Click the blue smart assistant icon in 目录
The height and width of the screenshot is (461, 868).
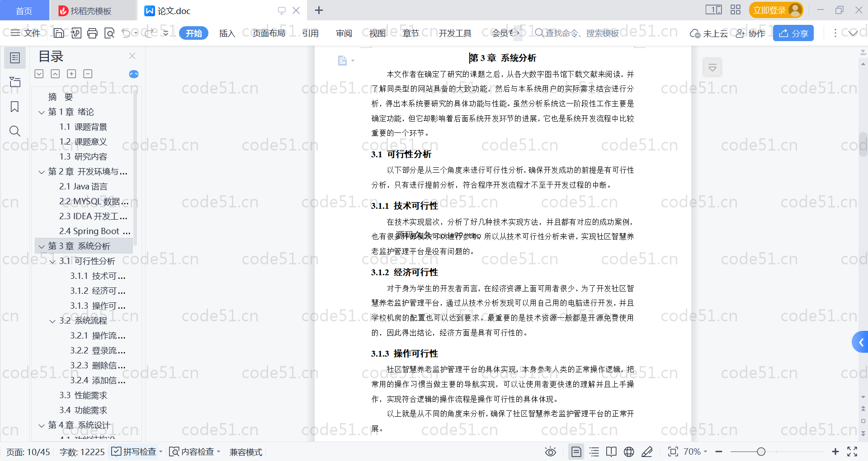[x=134, y=74]
